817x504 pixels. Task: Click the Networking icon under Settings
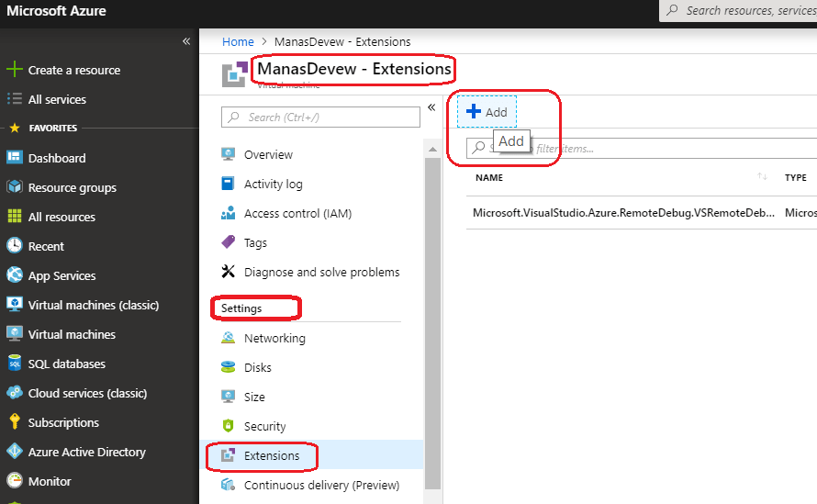[228, 338]
